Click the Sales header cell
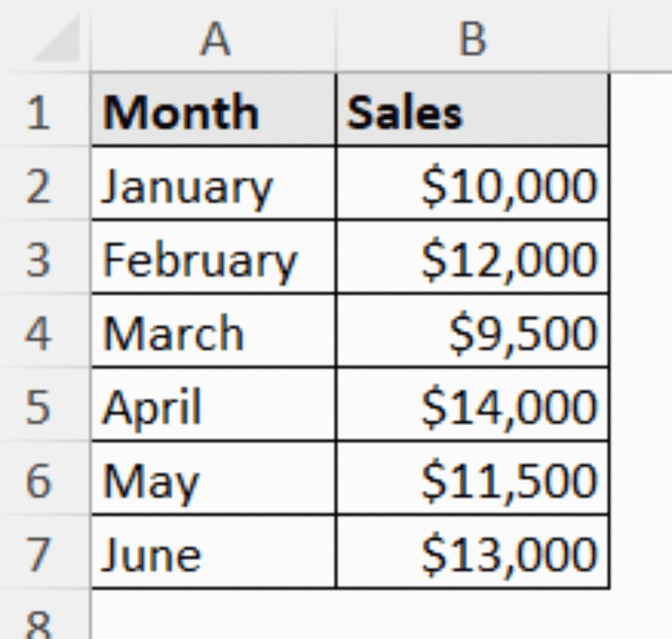The width and height of the screenshot is (672, 639). [472, 111]
